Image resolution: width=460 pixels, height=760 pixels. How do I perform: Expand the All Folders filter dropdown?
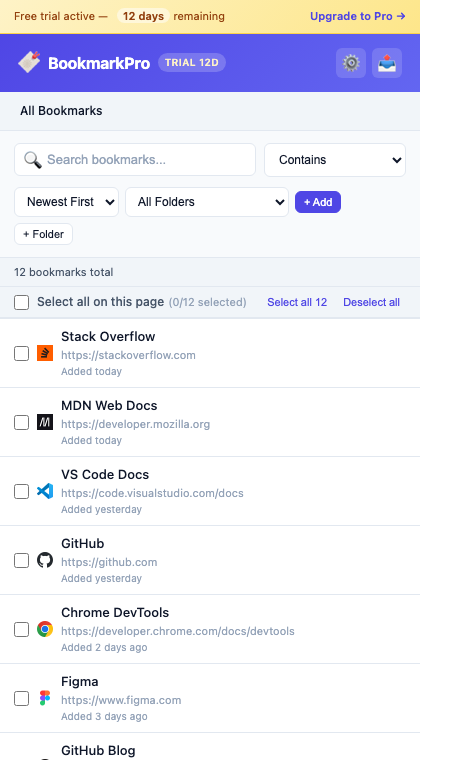pyautogui.click(x=207, y=202)
